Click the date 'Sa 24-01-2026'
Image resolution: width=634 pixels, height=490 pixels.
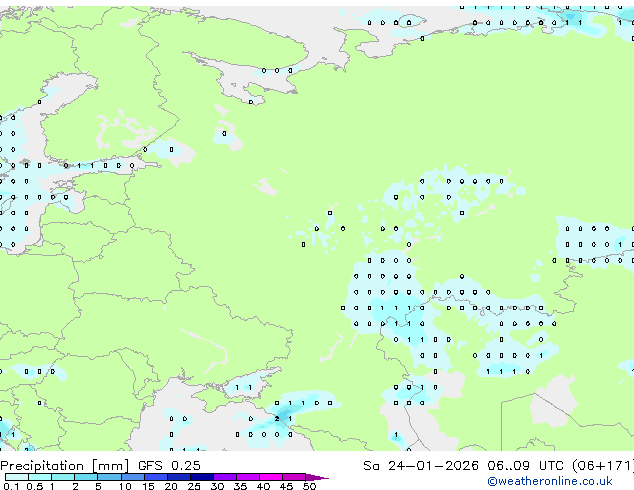[x=421, y=465]
